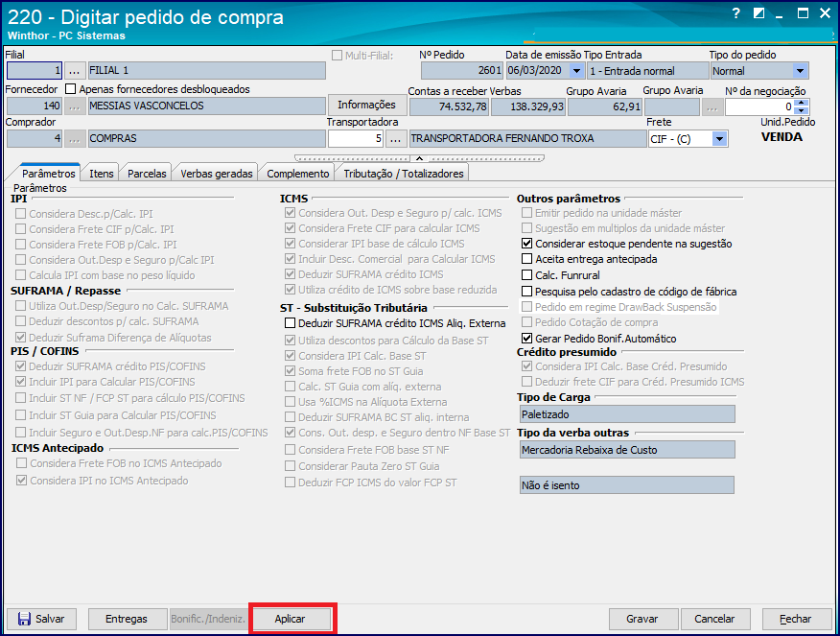840x636 pixels.
Task: Expand the Tipo do pedido dropdown
Action: click(800, 71)
